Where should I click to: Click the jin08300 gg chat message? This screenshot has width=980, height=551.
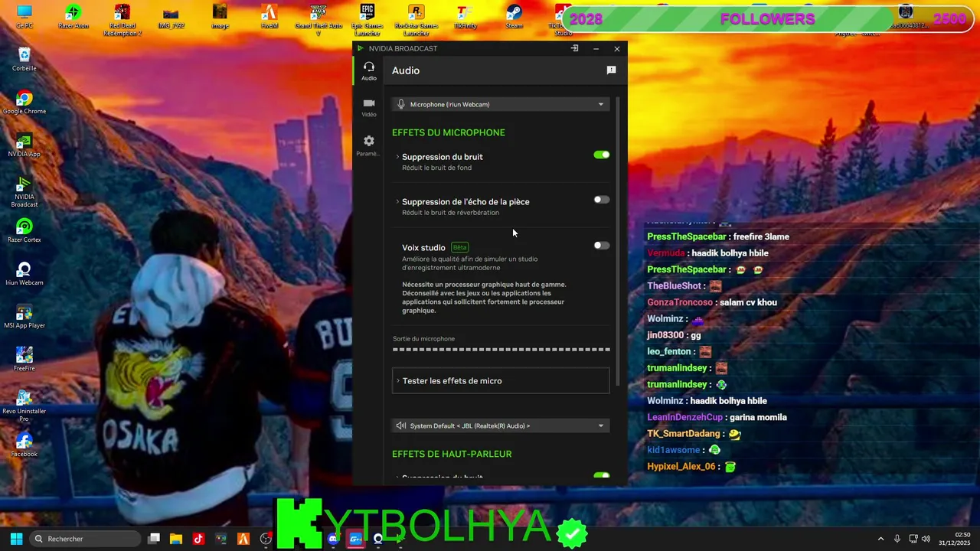[674, 335]
